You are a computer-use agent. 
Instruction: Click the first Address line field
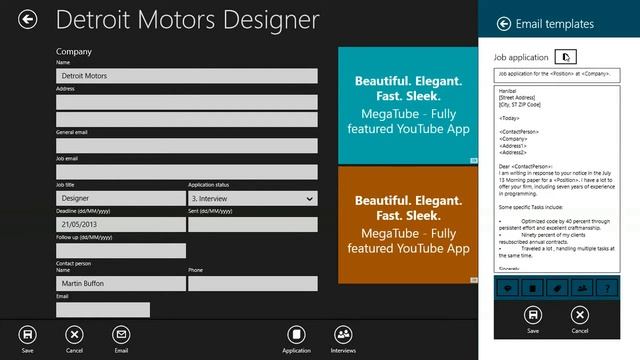coord(187,102)
